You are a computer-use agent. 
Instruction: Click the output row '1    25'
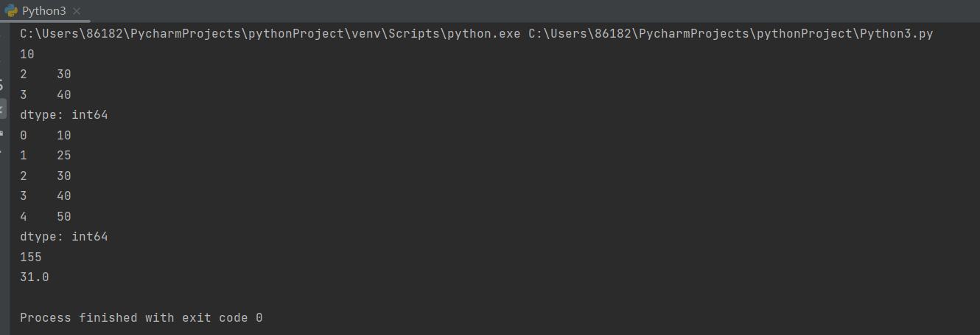tap(46, 156)
